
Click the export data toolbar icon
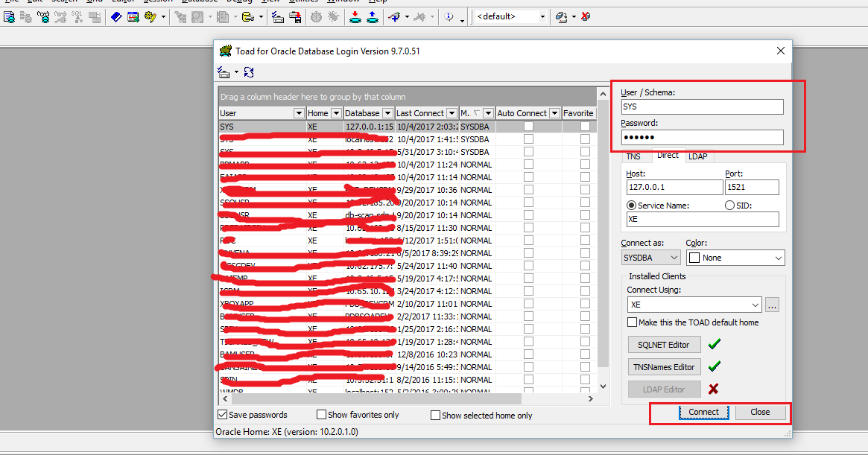(372, 16)
